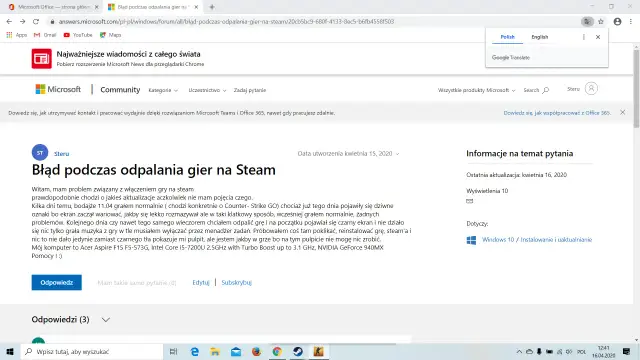Click the volume icon in system tray
640x360 pixels.
[x=569, y=351]
